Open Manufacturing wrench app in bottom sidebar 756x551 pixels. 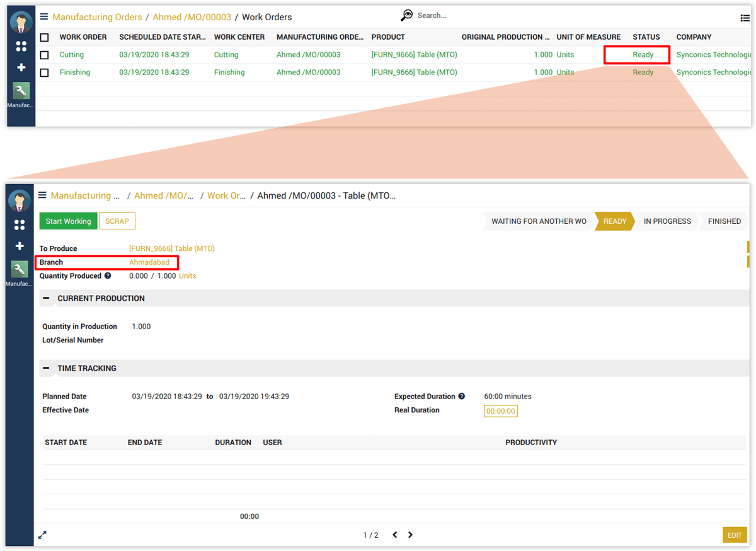coord(20,270)
